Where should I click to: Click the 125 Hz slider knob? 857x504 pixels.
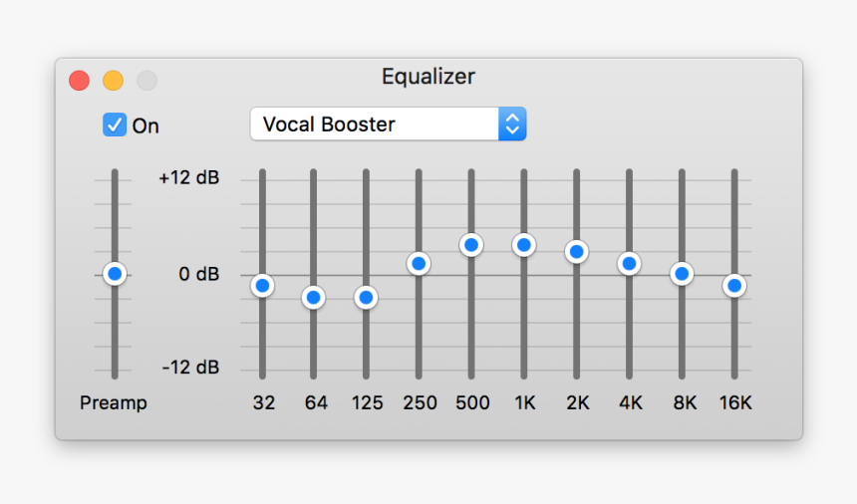[x=366, y=298]
